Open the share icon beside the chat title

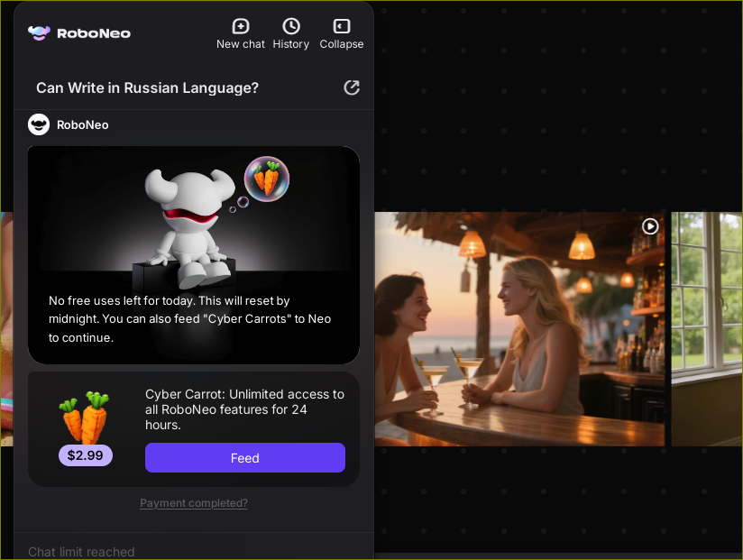[351, 87]
